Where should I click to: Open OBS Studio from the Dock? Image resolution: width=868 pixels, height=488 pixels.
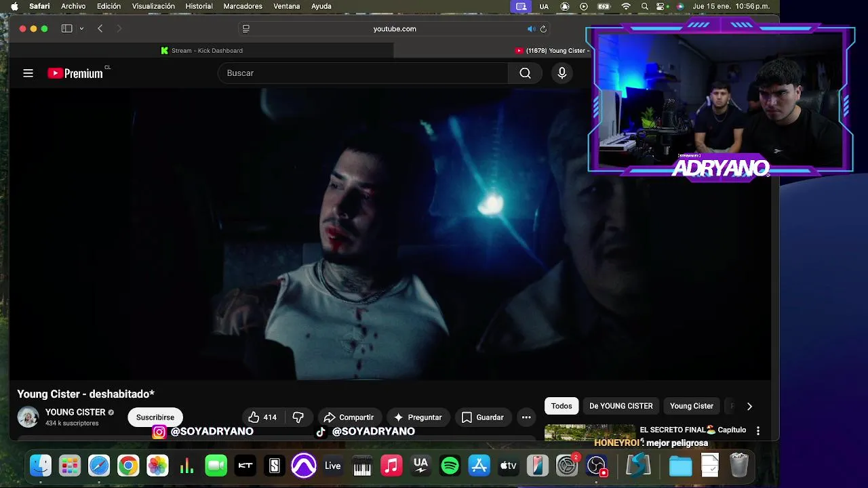coord(596,466)
